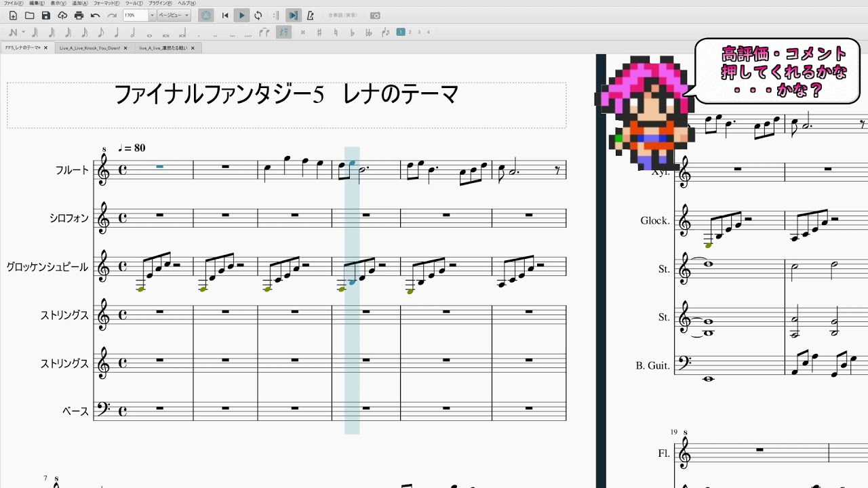Toggle play repeats
The width and height of the screenshot is (868, 488).
(276, 15)
